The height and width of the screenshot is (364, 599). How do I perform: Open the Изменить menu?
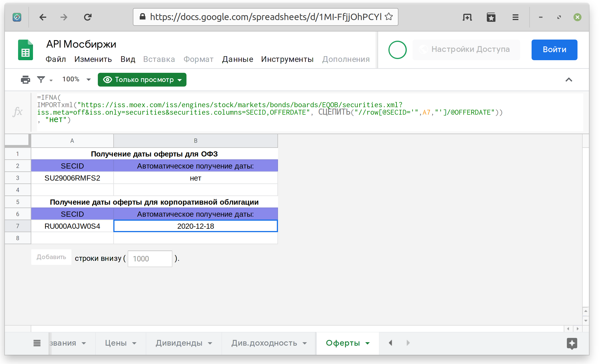pyautogui.click(x=93, y=59)
